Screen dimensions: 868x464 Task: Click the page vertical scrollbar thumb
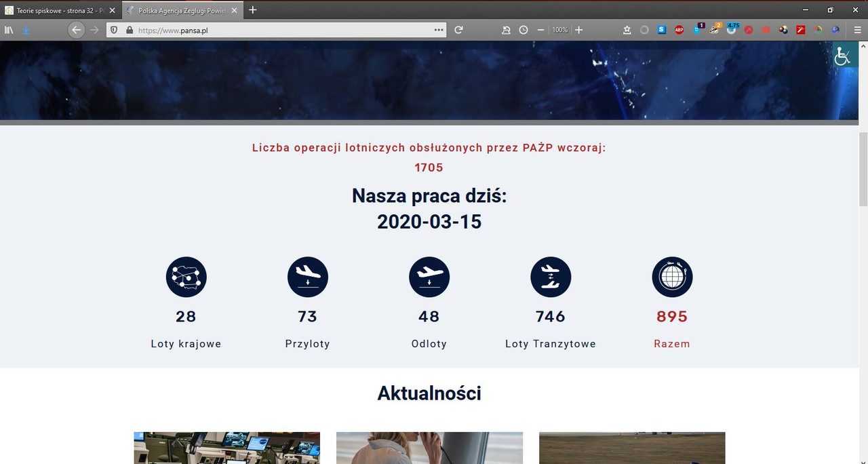863,170
